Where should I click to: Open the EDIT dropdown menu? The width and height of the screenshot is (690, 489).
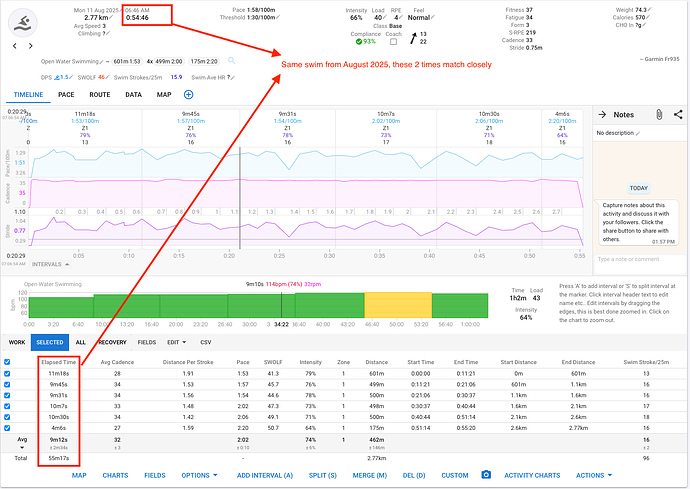click(x=176, y=342)
